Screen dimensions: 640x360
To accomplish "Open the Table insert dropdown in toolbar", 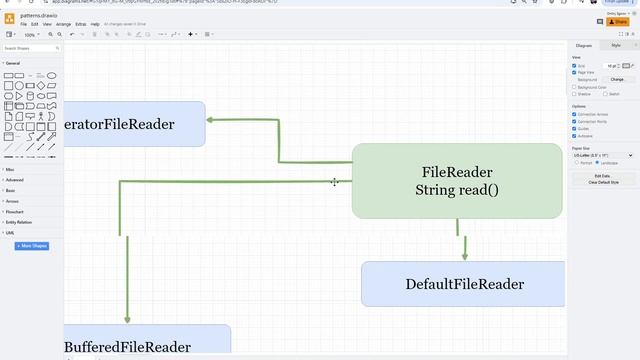I will coord(209,35).
